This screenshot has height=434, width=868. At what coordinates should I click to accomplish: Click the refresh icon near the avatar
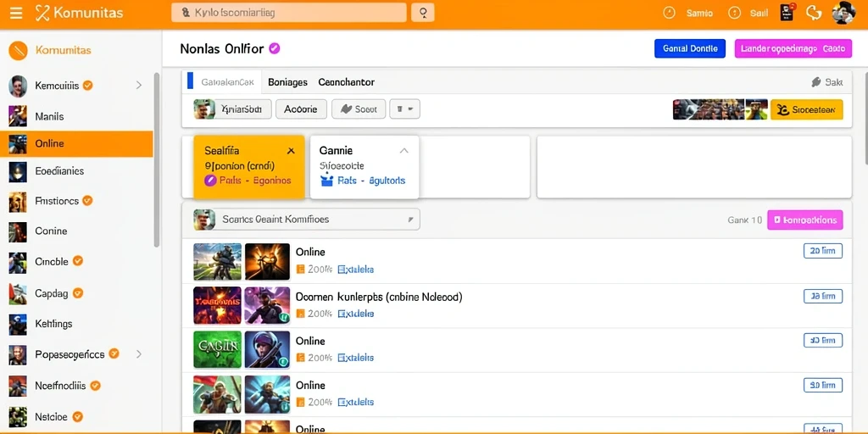(814, 13)
